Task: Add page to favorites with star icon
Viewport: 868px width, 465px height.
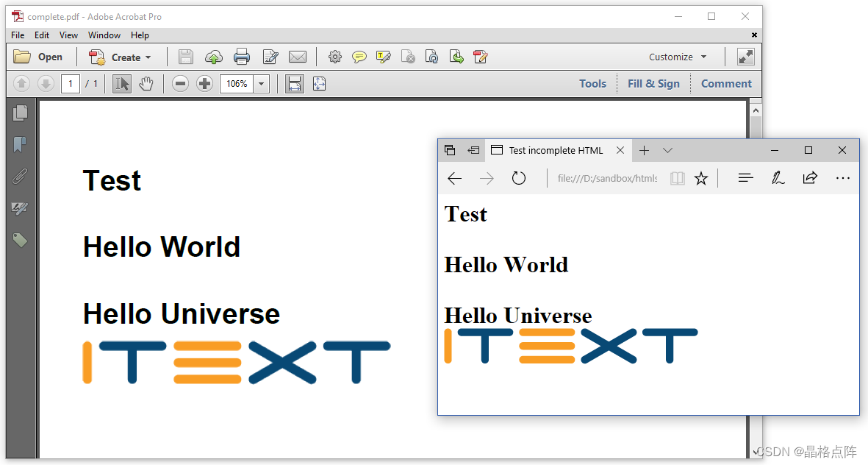Action: pyautogui.click(x=701, y=179)
